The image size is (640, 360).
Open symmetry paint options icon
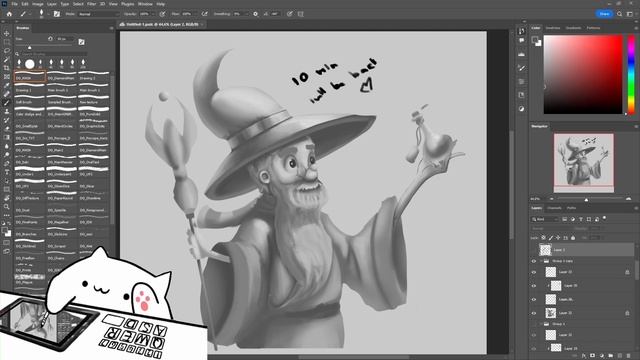pos(301,14)
